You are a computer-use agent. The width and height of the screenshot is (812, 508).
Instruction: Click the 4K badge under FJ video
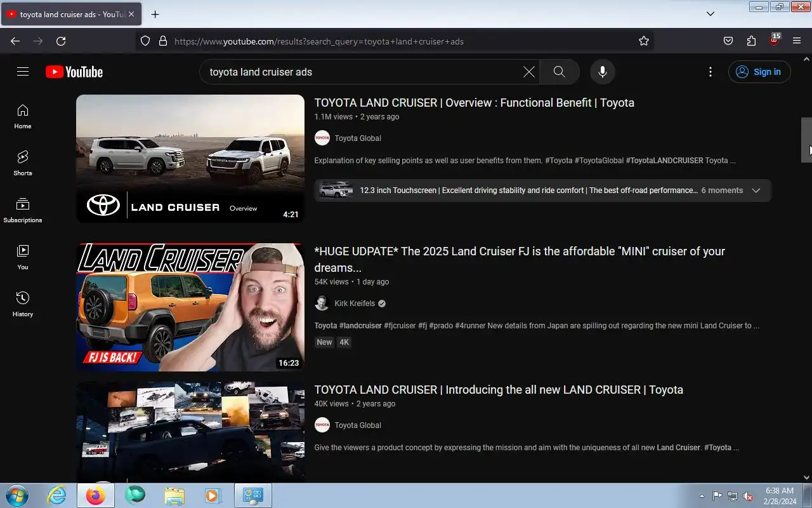click(x=344, y=342)
